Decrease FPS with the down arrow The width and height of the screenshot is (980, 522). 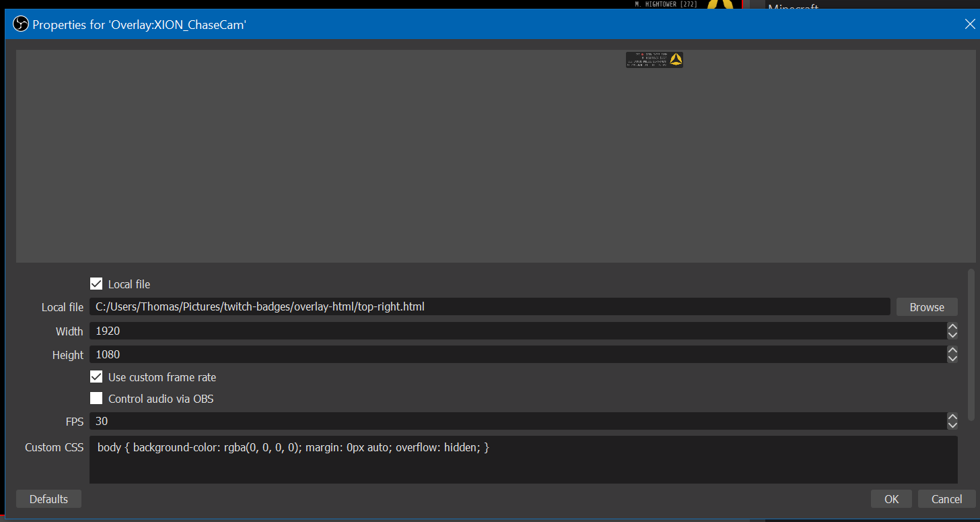(x=952, y=426)
